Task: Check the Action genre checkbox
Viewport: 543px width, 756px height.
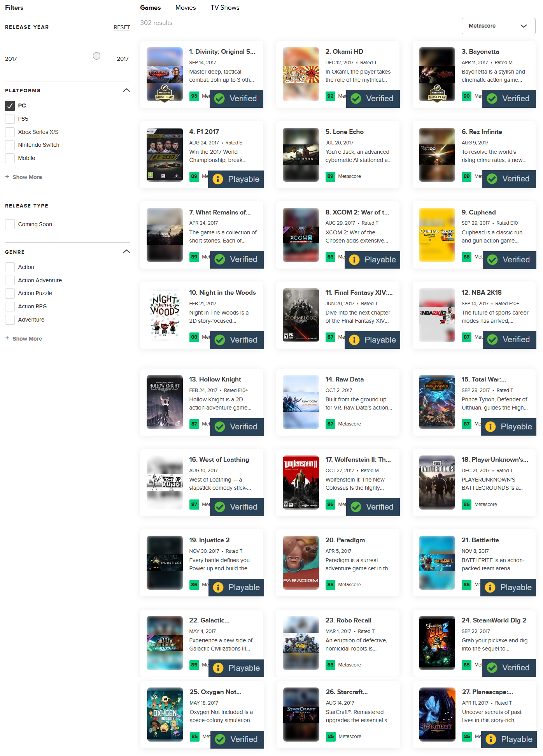Action: [x=10, y=267]
